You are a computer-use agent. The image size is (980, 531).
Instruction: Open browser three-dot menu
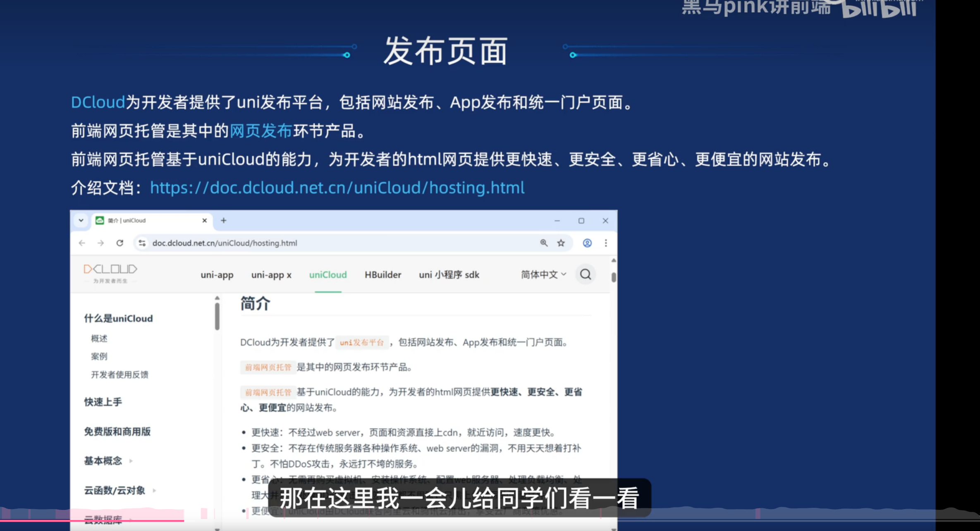[x=606, y=243]
